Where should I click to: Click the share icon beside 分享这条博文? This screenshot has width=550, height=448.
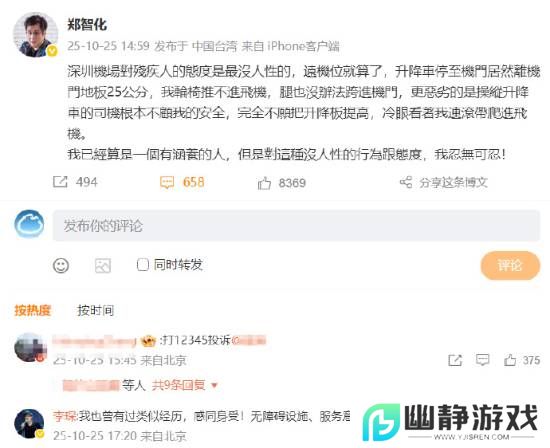pos(406,182)
